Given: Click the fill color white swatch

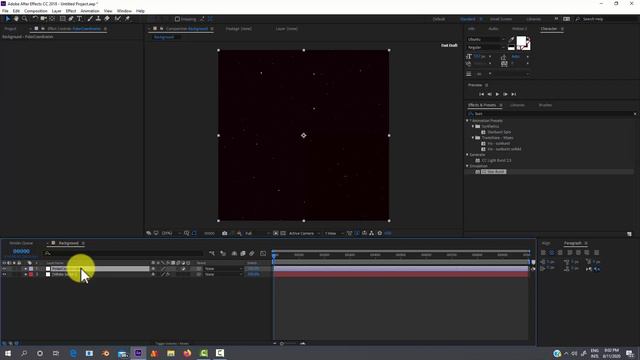Looking at the screenshot, I should pyautogui.click(x=521, y=41).
